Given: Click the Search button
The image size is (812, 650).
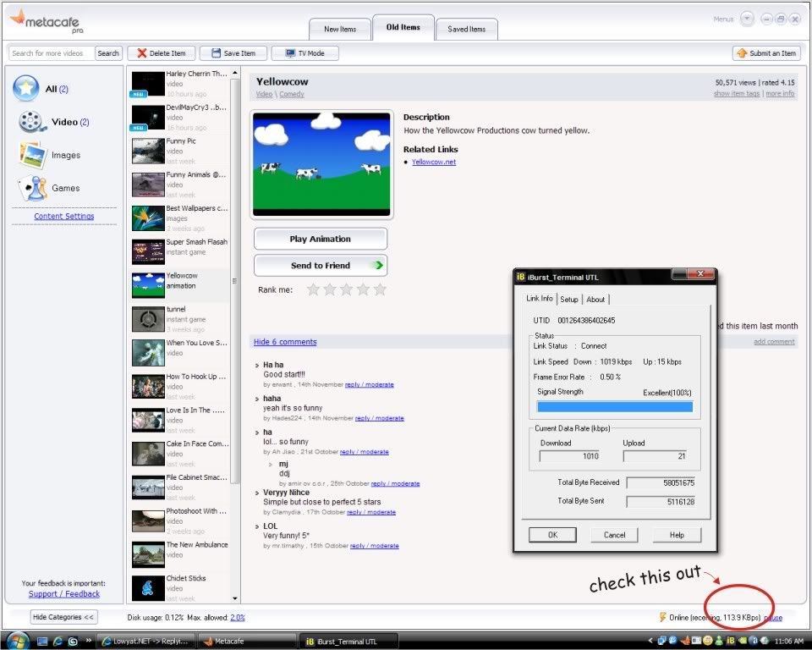Looking at the screenshot, I should point(108,52).
